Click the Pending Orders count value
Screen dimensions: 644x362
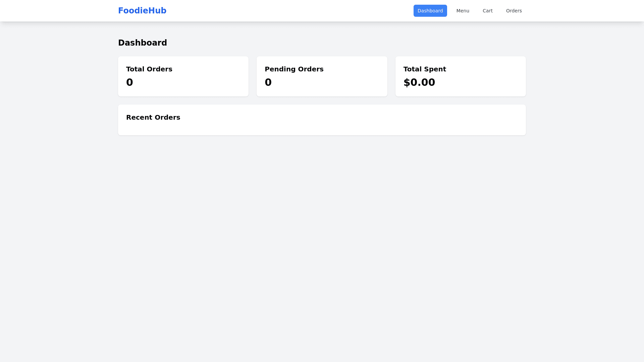268,82
